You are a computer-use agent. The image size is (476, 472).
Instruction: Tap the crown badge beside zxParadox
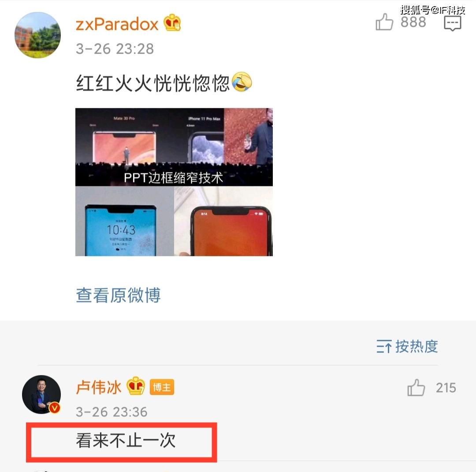pyautogui.click(x=172, y=23)
